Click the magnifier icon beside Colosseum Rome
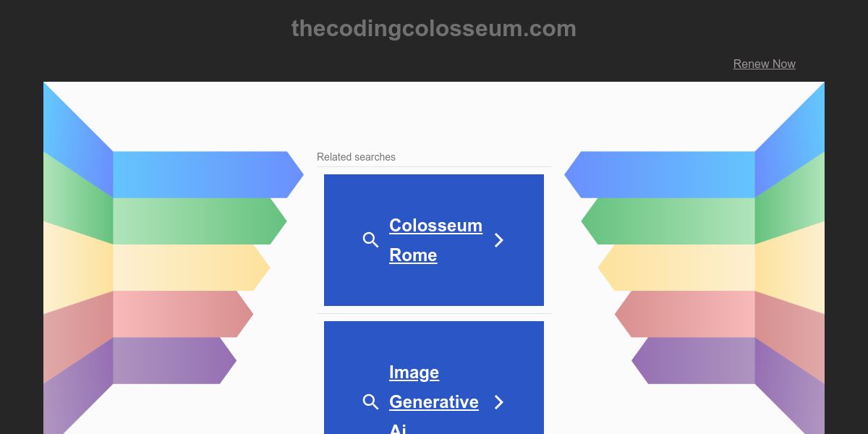 coord(370,240)
